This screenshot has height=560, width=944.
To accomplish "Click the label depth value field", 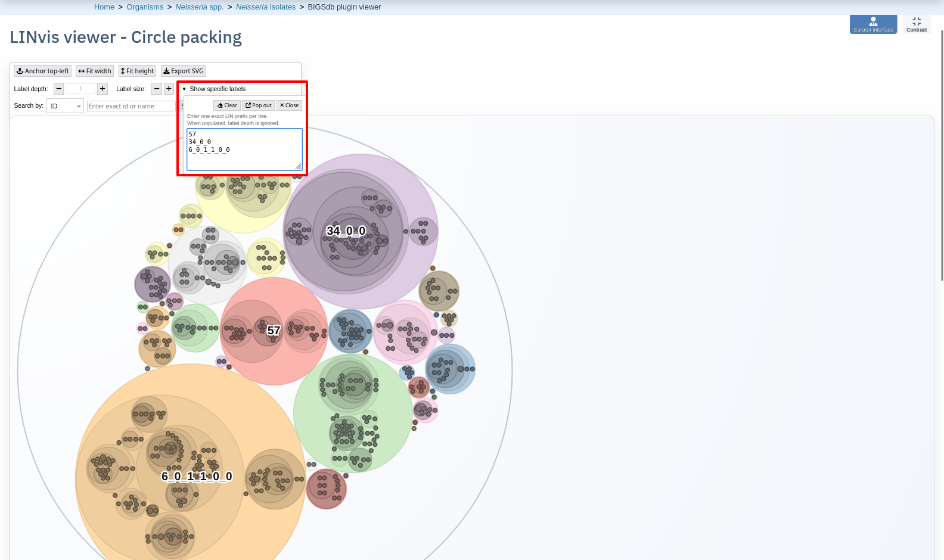I will tap(80, 89).
